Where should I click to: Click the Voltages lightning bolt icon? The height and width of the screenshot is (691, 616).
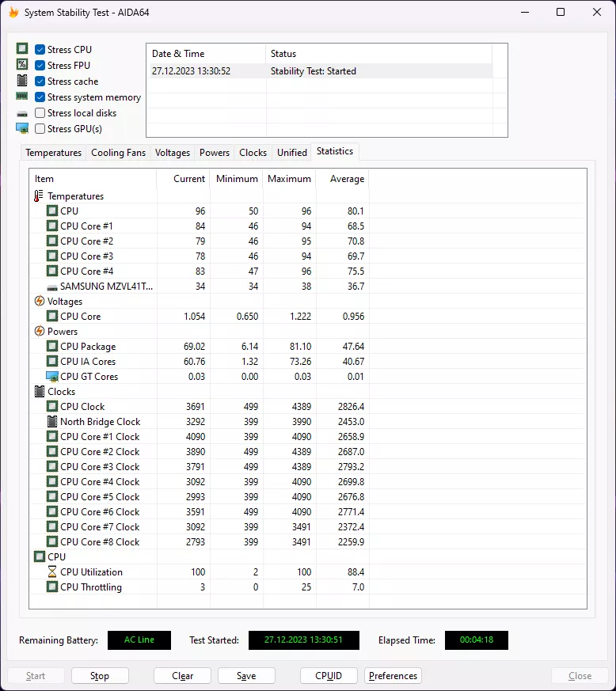(x=40, y=301)
